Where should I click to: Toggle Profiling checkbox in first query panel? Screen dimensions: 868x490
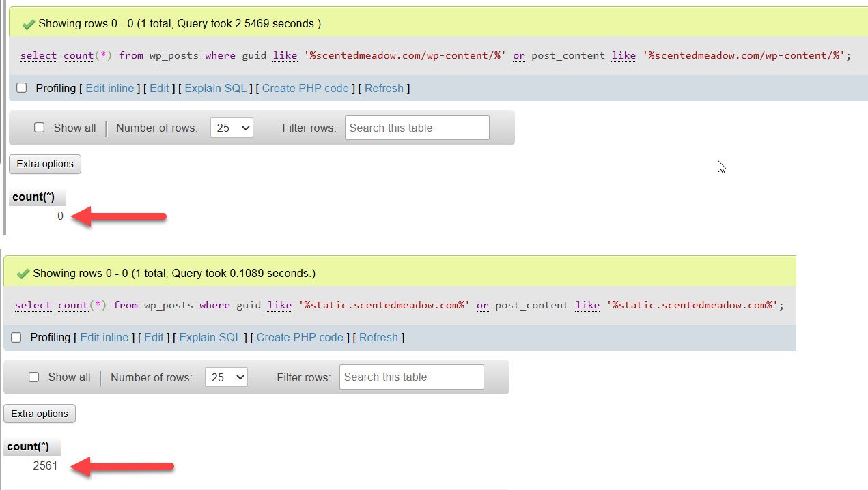pyautogui.click(x=22, y=88)
